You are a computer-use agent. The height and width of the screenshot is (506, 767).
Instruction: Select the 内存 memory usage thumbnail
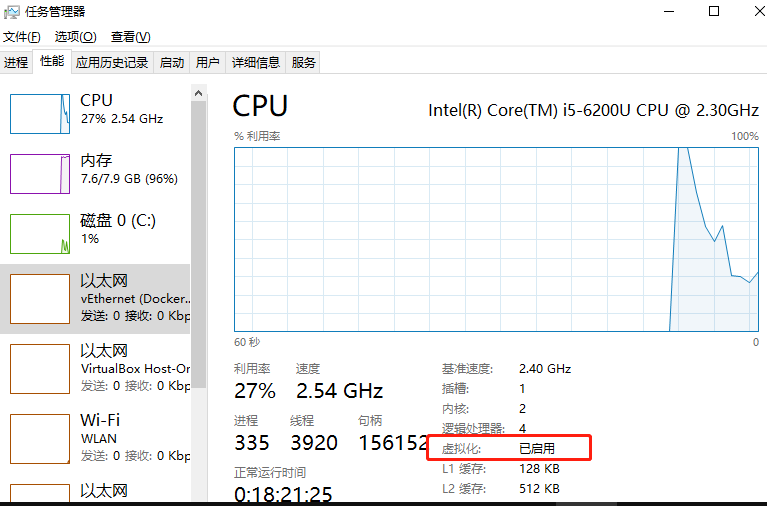pos(40,173)
